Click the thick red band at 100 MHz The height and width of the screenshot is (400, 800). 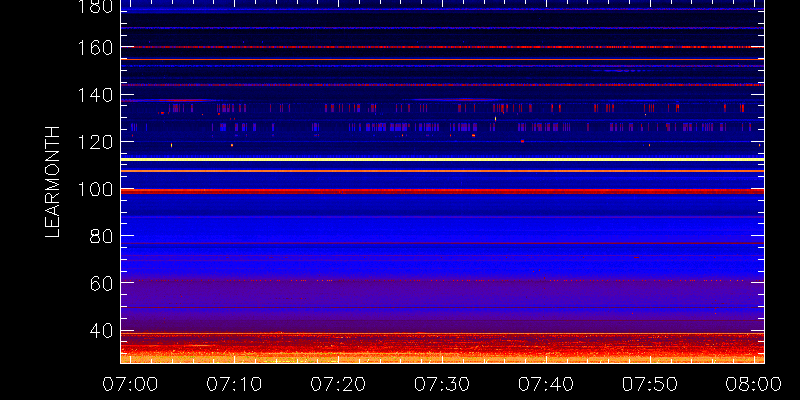[x=442, y=191]
